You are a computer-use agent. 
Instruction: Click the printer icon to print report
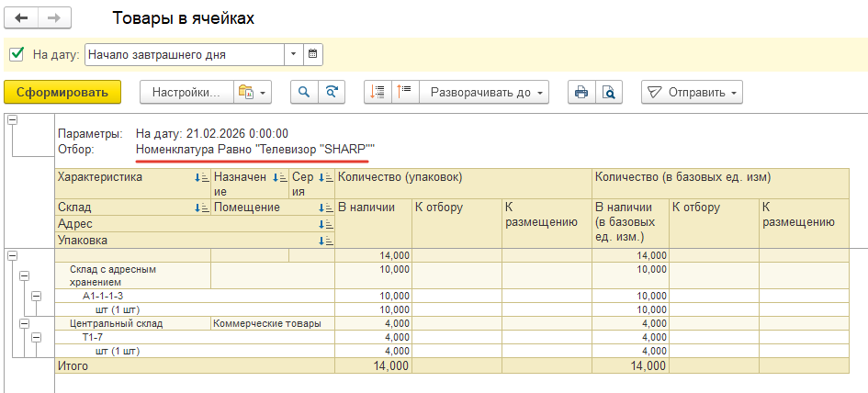[x=581, y=92]
